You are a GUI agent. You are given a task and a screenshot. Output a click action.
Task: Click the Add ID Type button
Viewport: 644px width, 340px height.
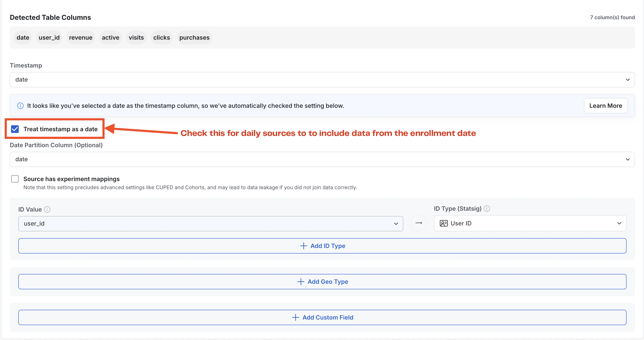(322, 246)
